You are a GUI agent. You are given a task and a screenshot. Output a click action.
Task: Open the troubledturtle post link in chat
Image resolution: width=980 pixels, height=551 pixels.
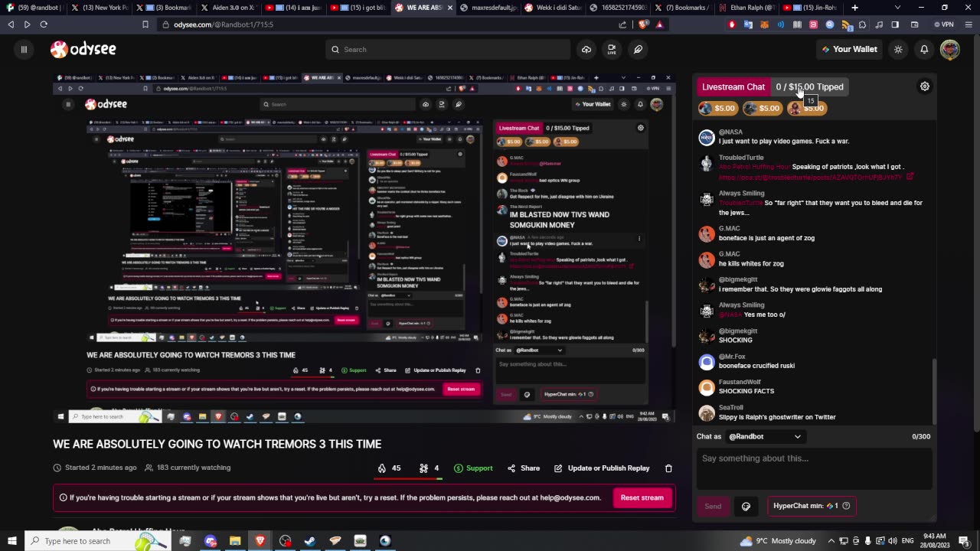(811, 177)
